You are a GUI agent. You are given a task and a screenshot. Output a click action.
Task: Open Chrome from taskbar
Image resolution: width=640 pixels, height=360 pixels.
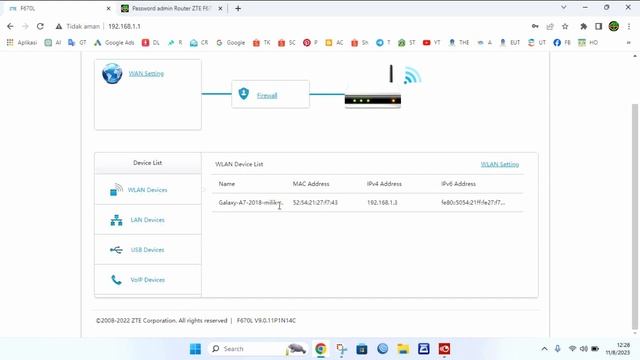pos(321,349)
